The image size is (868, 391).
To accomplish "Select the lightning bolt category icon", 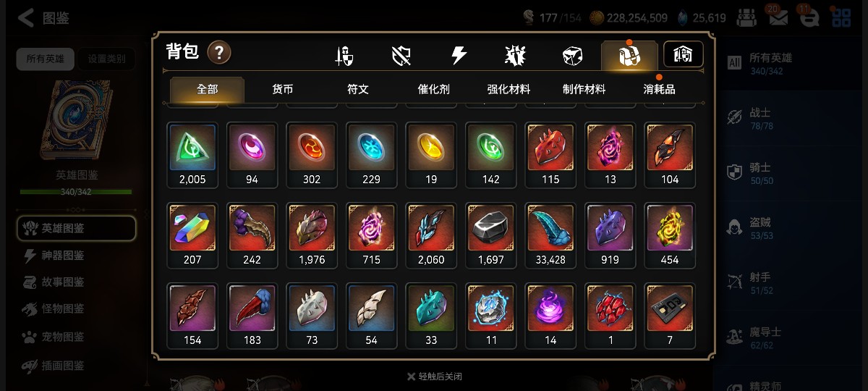I will (459, 56).
